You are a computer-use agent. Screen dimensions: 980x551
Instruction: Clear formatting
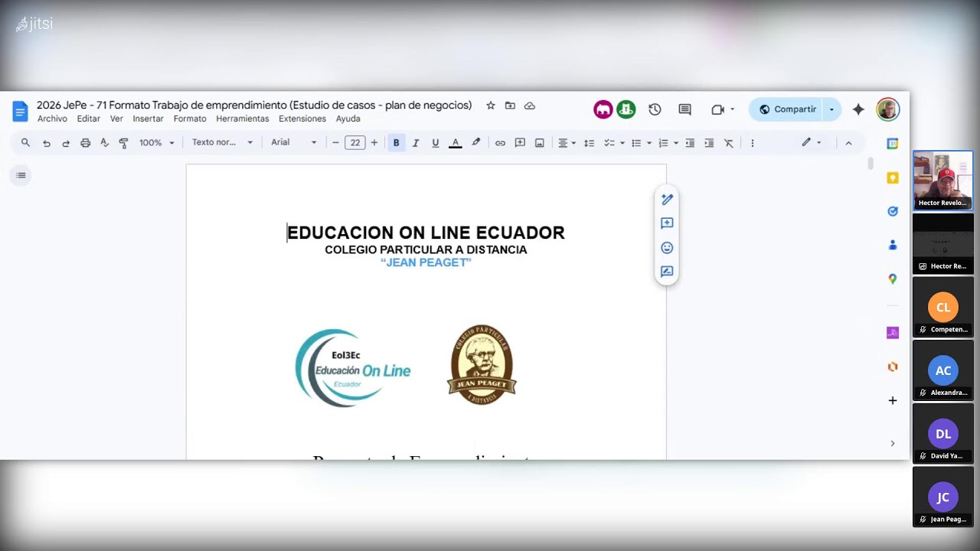pyautogui.click(x=728, y=142)
